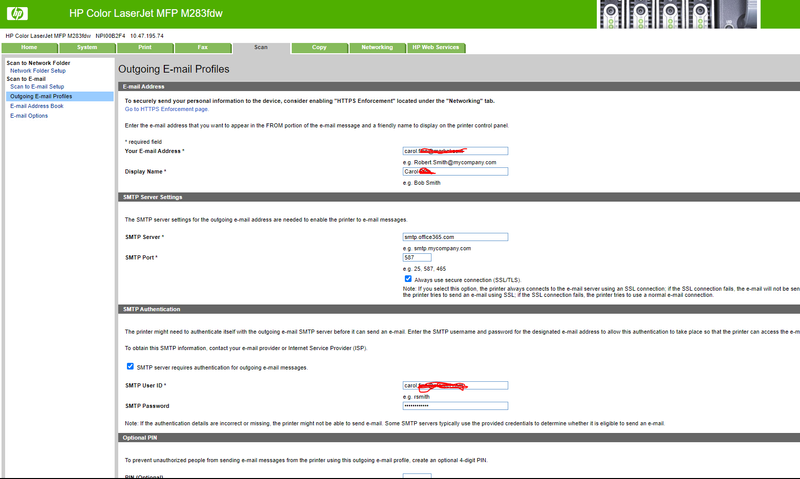Switch to the Networking tab
The width and height of the screenshot is (800, 479).
click(377, 48)
